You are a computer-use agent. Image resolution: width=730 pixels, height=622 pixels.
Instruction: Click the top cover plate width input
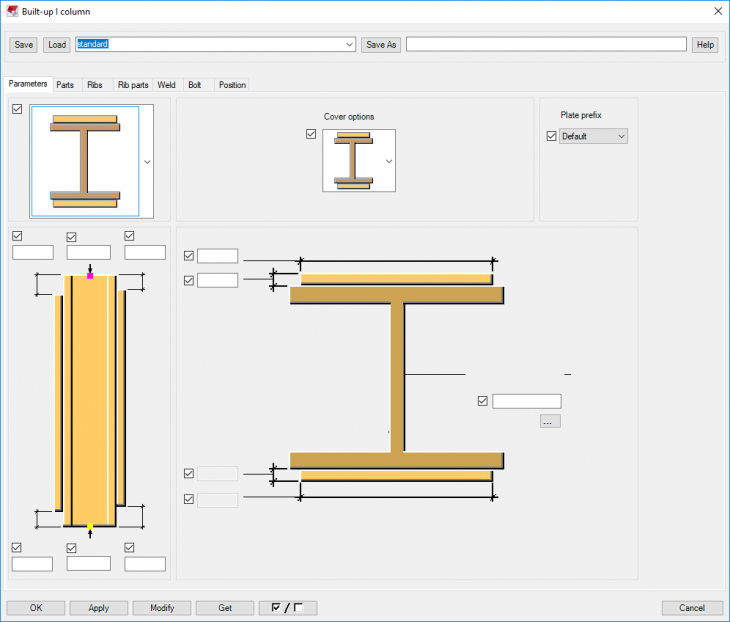pos(217,256)
